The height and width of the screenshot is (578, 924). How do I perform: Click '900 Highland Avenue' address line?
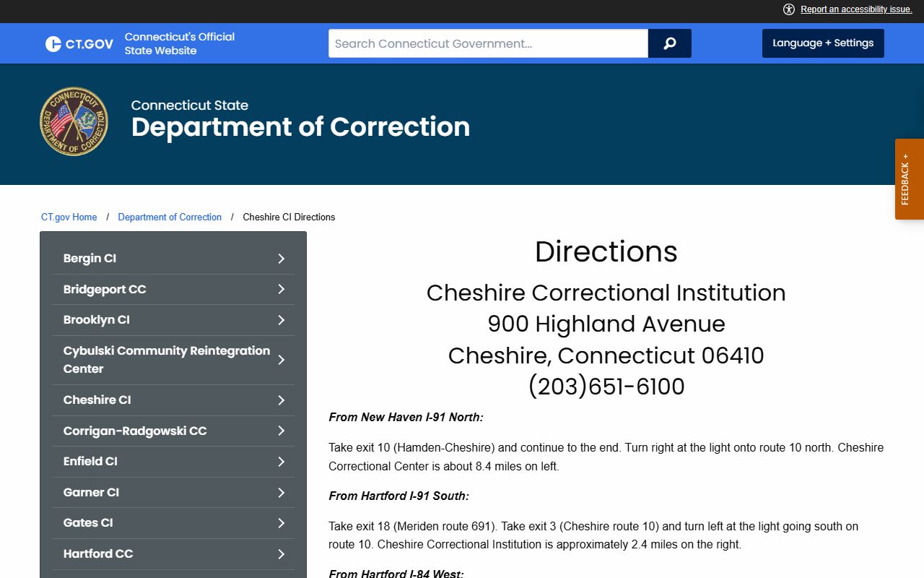coord(606,324)
